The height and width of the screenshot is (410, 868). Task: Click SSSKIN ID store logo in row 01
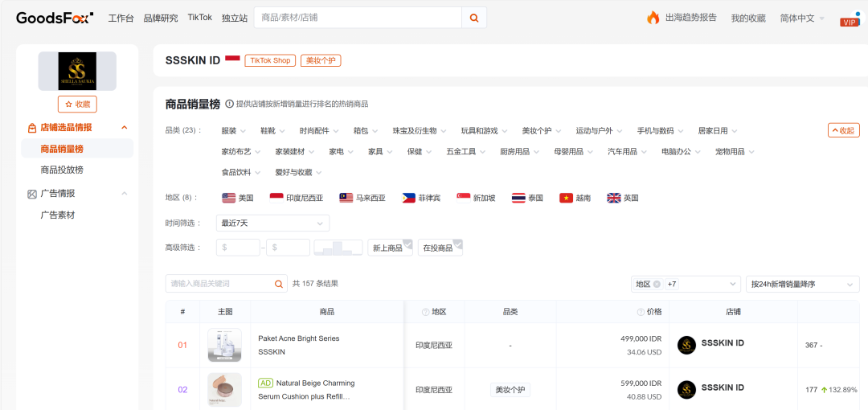point(686,345)
